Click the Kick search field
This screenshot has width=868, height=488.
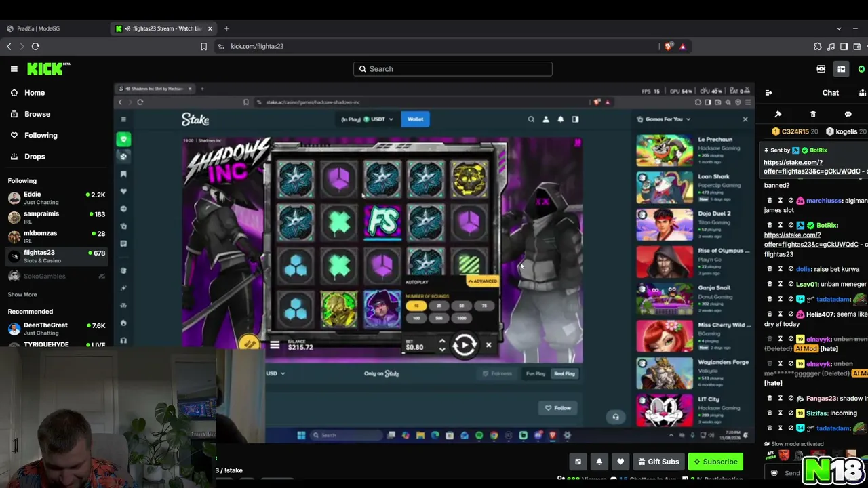452,69
